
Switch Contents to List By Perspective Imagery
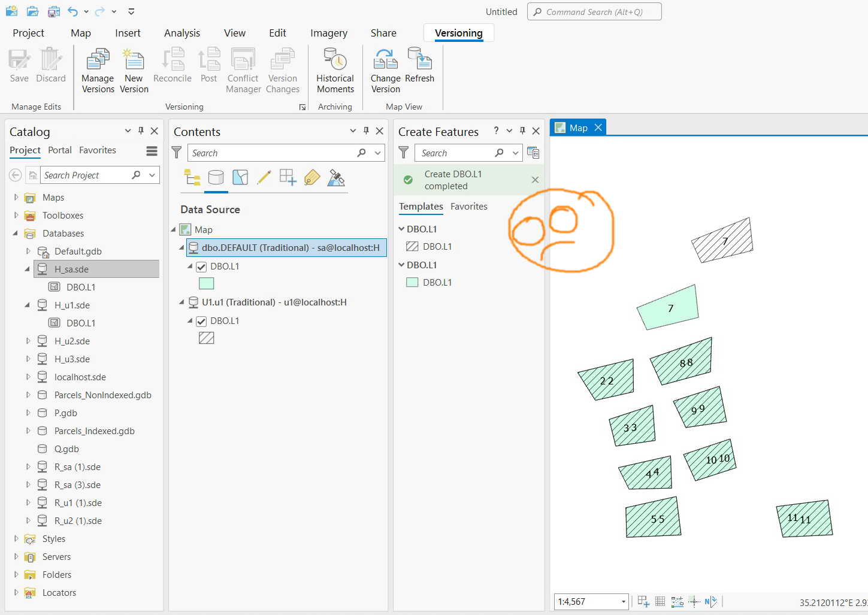[x=336, y=178]
